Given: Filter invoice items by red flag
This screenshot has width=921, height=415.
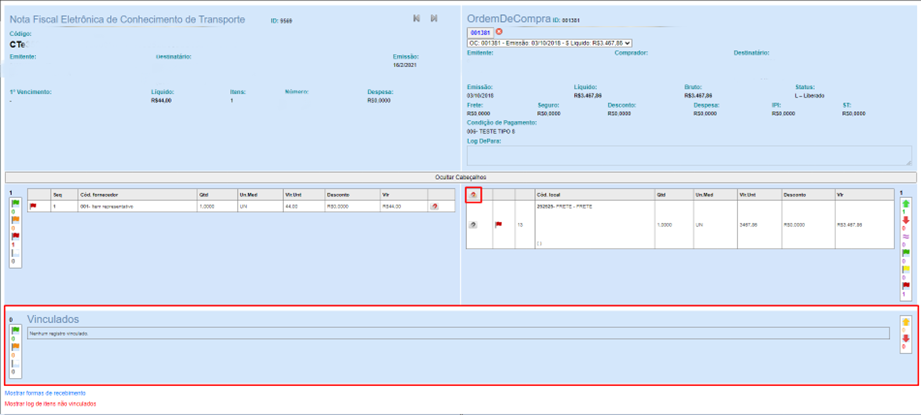Looking at the screenshot, I should [15, 236].
